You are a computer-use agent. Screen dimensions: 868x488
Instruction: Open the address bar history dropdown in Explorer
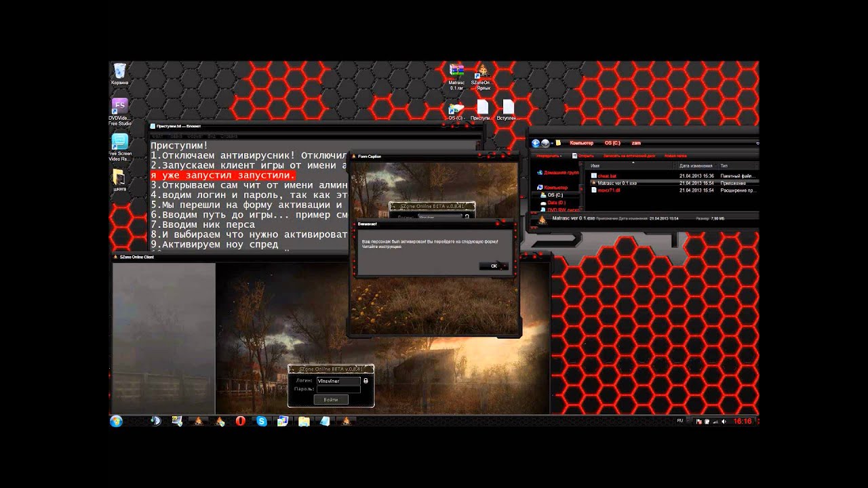[757, 143]
